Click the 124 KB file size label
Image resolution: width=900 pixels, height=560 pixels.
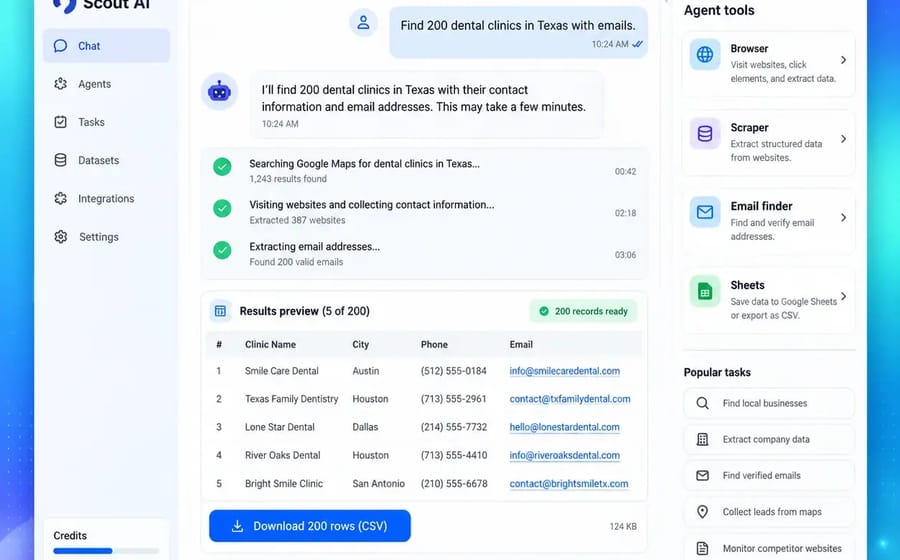click(623, 526)
